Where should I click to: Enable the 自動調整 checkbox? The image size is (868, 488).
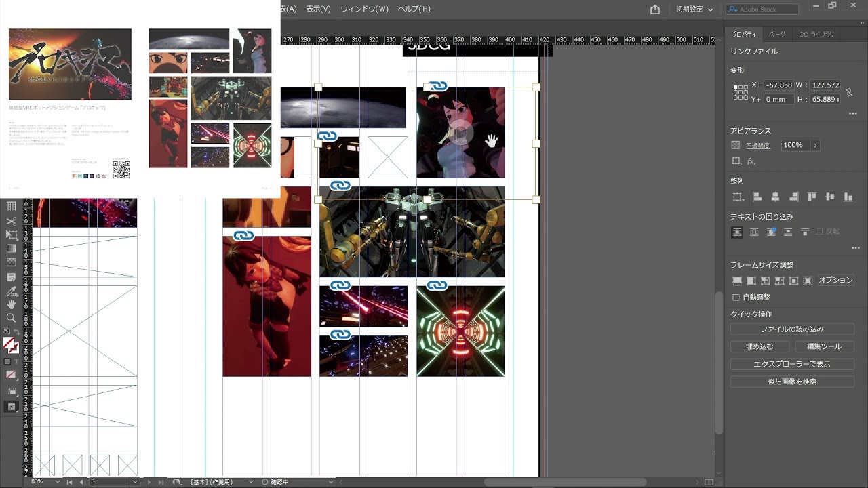tap(736, 298)
